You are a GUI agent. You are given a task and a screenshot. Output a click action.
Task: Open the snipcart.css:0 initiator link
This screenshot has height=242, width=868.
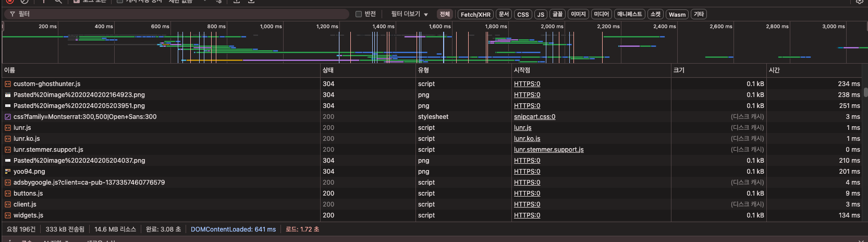(x=534, y=117)
